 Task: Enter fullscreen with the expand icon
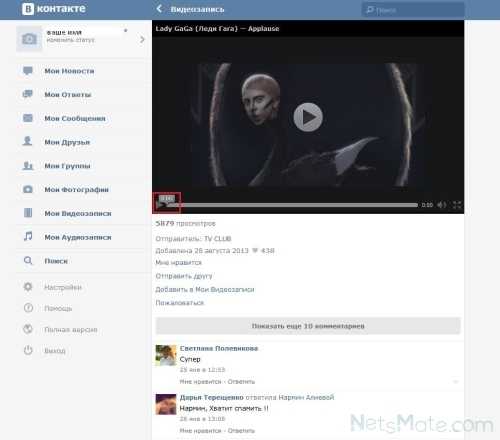[x=457, y=204]
